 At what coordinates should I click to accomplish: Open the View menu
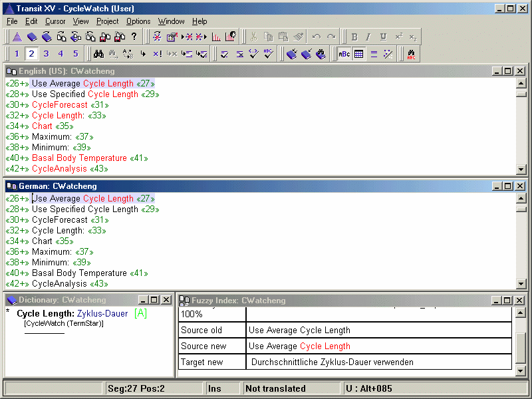[80, 21]
